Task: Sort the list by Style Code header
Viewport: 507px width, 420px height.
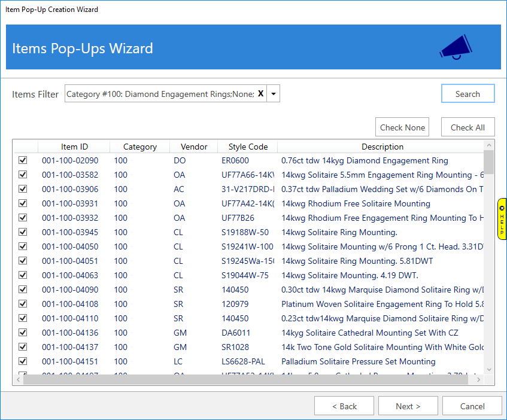Action: 248,147
